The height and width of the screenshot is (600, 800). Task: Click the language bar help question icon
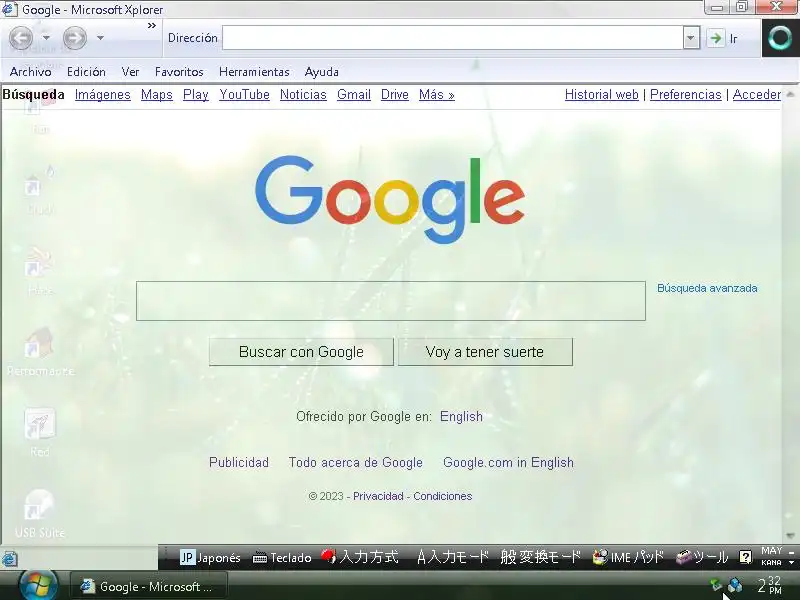click(745, 557)
